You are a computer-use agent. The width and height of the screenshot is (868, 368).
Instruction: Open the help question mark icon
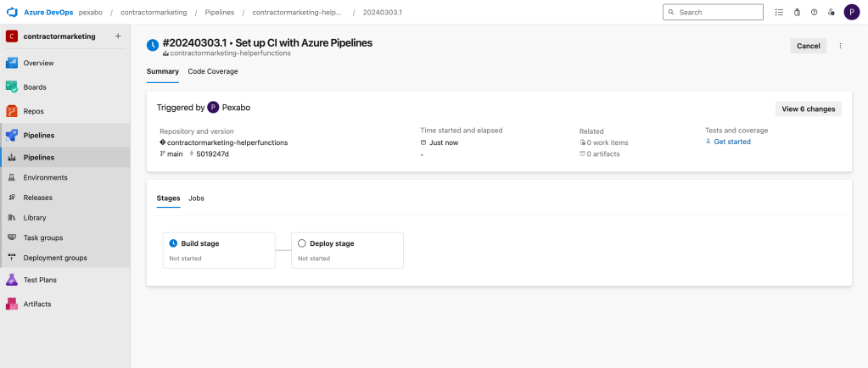(x=814, y=12)
